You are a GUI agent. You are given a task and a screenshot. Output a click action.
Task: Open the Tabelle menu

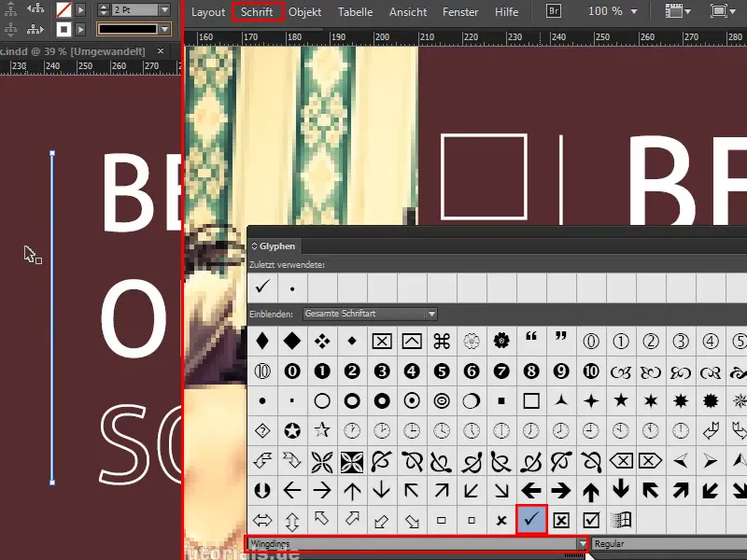[x=356, y=12]
